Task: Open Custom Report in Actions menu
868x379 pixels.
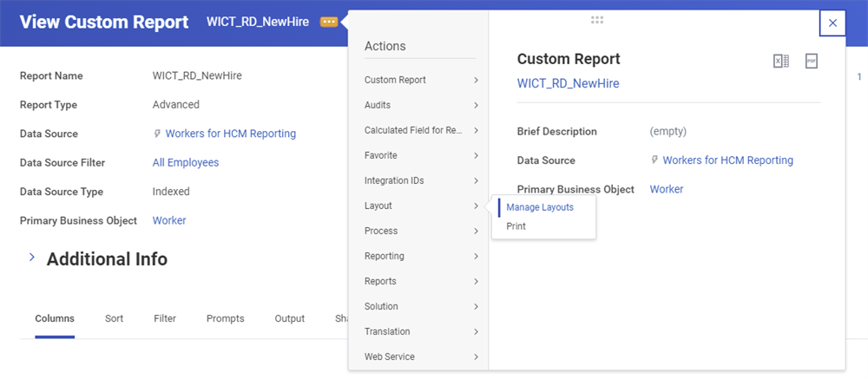Action: (395, 81)
